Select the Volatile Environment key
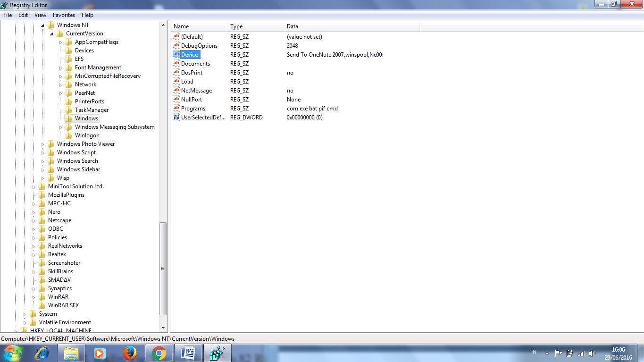 (x=65, y=322)
